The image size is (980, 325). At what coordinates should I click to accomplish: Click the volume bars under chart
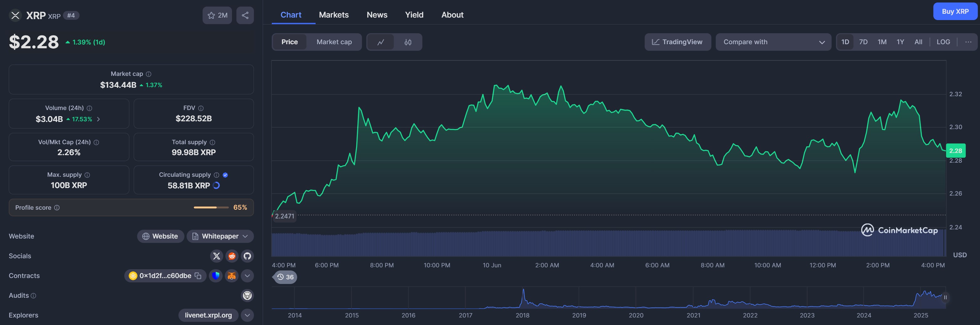point(608,243)
